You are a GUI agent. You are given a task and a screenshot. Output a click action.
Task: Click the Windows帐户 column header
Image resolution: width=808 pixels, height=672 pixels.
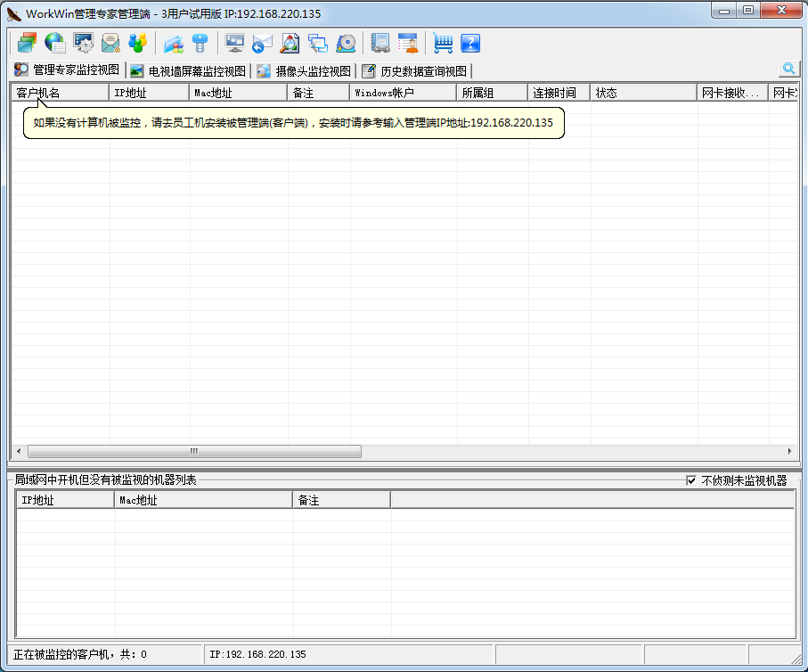[403, 93]
